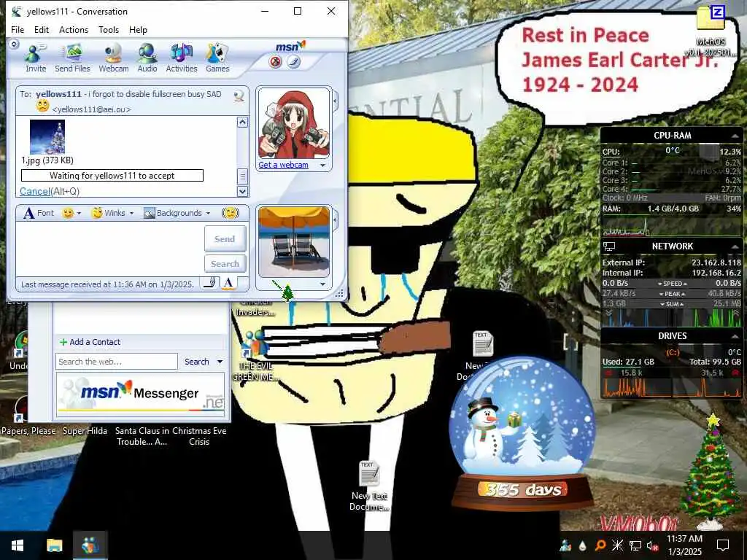The height and width of the screenshot is (560, 747).
Task: Open the Edit menu
Action: click(42, 29)
